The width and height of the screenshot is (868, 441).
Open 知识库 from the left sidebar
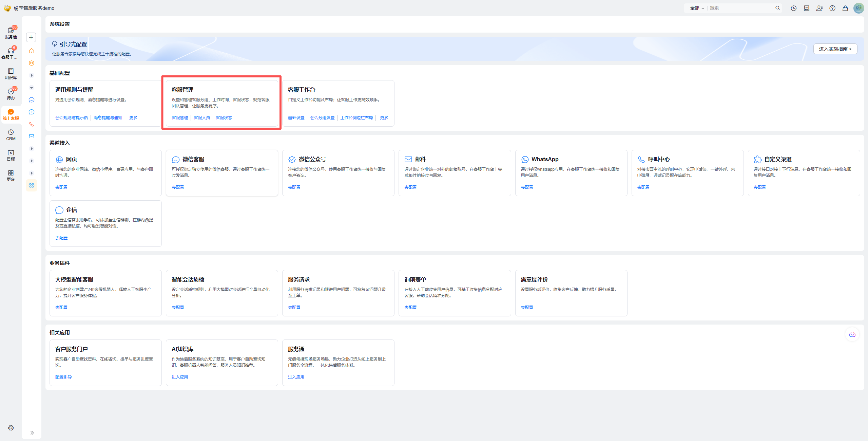pyautogui.click(x=11, y=73)
